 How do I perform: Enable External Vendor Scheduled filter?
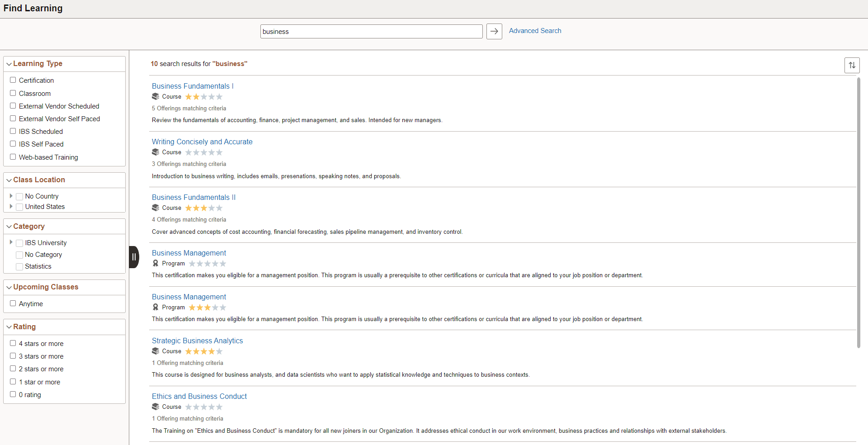(13, 106)
